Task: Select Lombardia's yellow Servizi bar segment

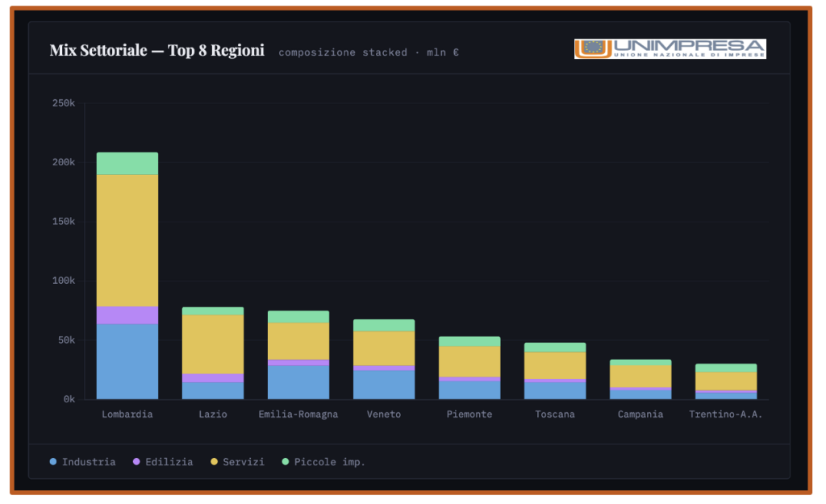Action: click(127, 240)
